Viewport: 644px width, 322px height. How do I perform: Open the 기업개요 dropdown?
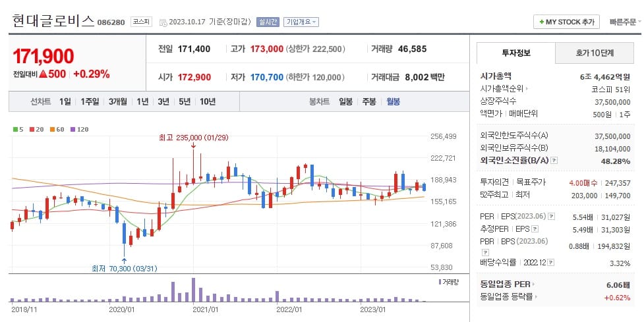click(301, 22)
